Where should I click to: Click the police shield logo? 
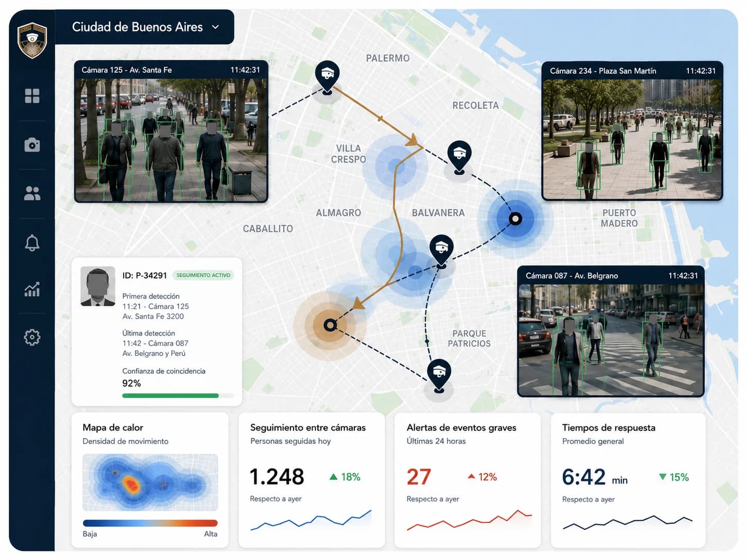tap(32, 40)
